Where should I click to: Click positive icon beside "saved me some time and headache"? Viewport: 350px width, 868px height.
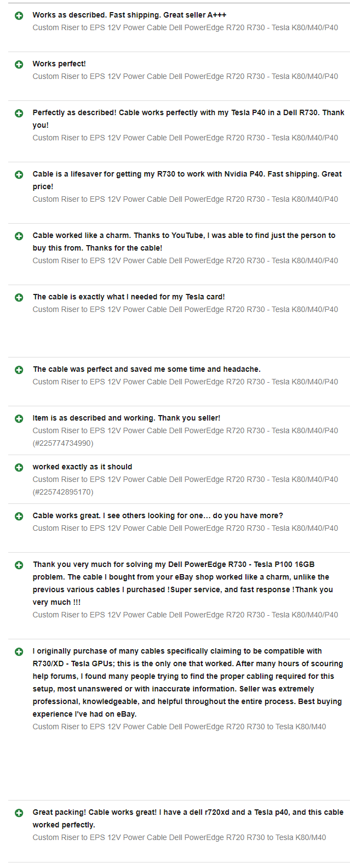(19, 370)
